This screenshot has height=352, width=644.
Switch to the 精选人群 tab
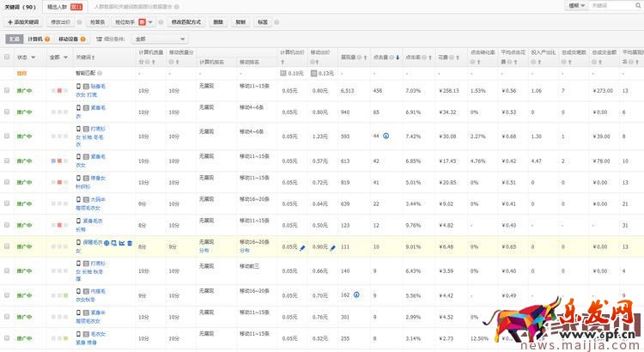58,6
